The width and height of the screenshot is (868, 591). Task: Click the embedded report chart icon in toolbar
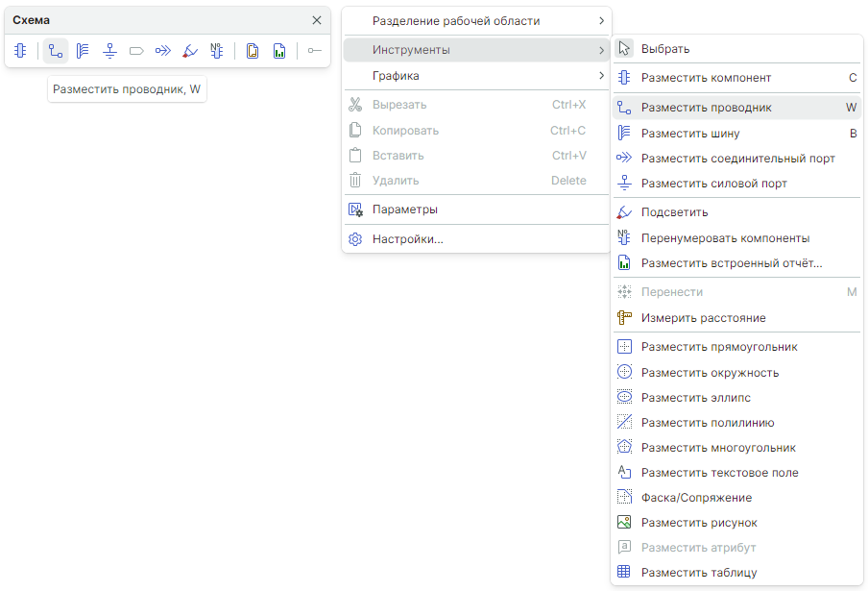click(279, 51)
